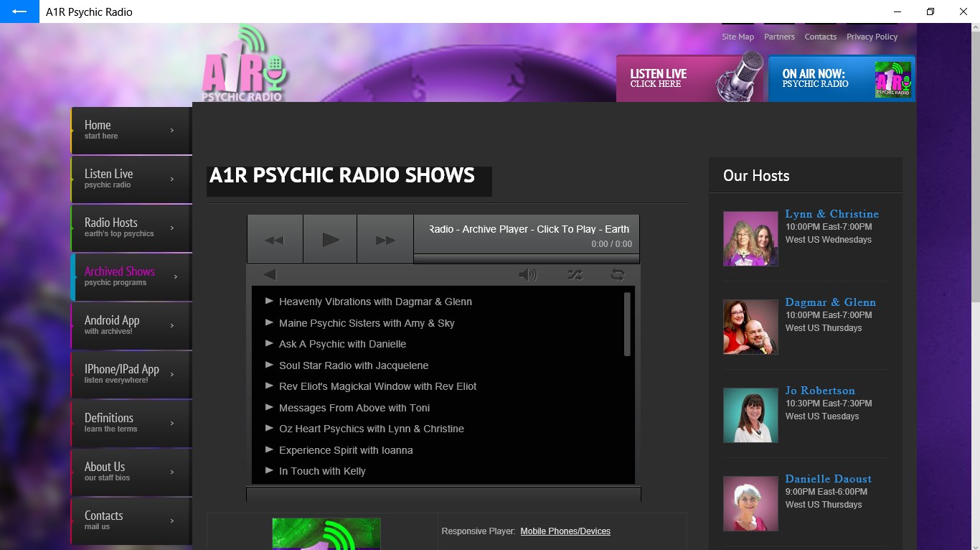Click the back arrow in title bar
Image resolution: width=980 pixels, height=550 pixels.
tap(19, 11)
